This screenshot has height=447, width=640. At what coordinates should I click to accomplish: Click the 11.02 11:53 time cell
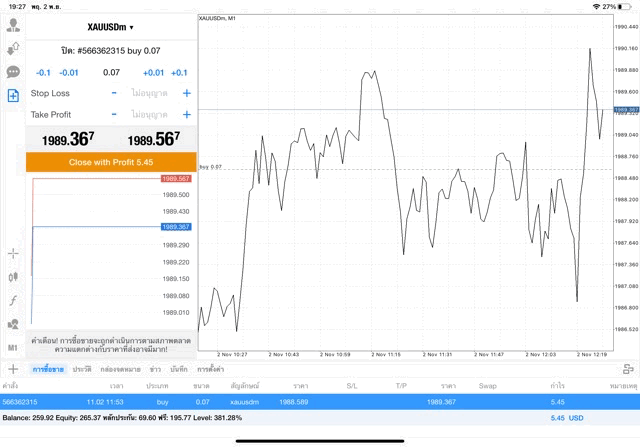point(105,402)
